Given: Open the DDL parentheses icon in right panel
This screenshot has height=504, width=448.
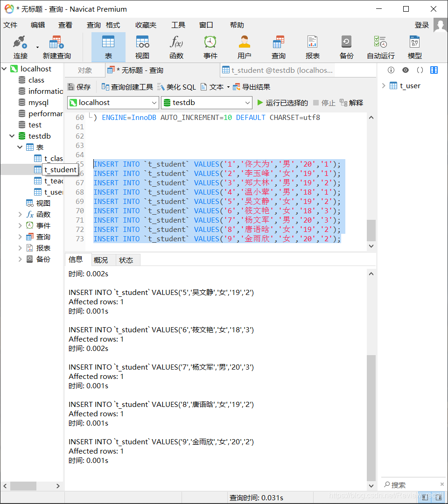Looking at the screenshot, I should point(420,70).
